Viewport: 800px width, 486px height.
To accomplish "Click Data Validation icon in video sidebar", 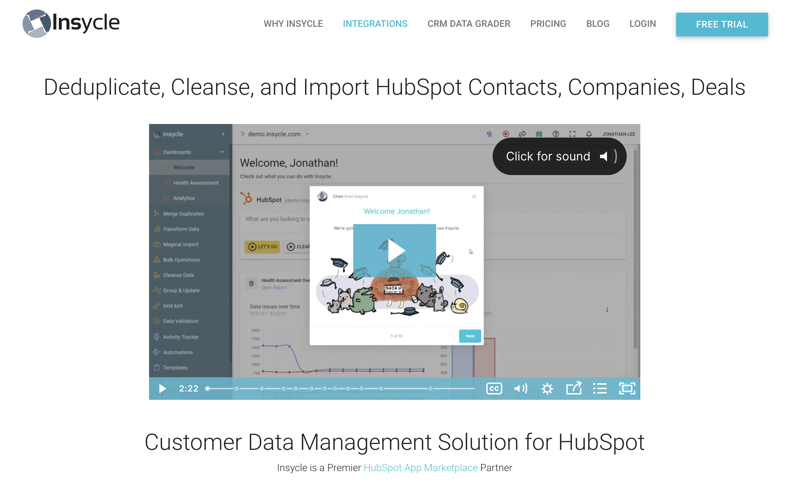I will (157, 321).
